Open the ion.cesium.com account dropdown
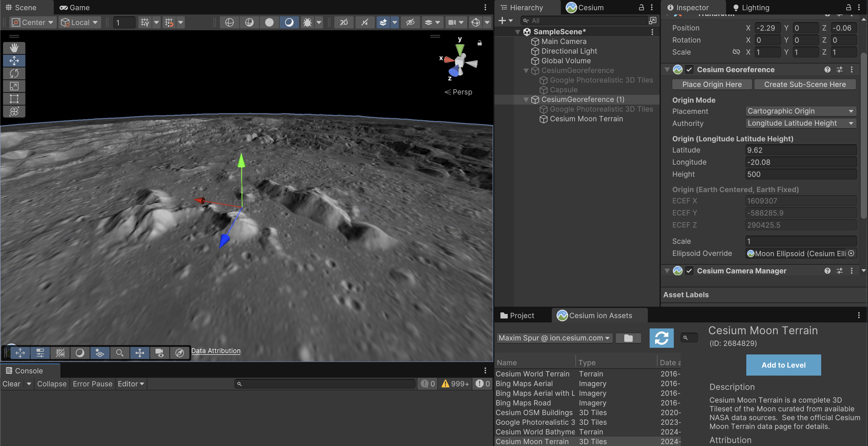This screenshot has width=868, height=446. click(x=554, y=338)
